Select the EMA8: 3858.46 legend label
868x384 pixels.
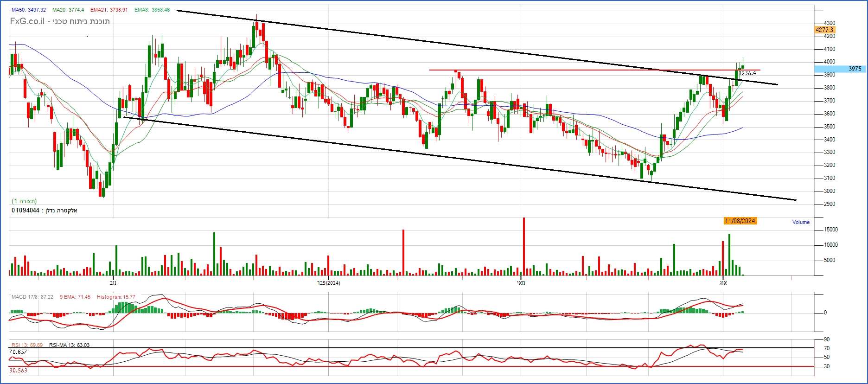(152, 10)
